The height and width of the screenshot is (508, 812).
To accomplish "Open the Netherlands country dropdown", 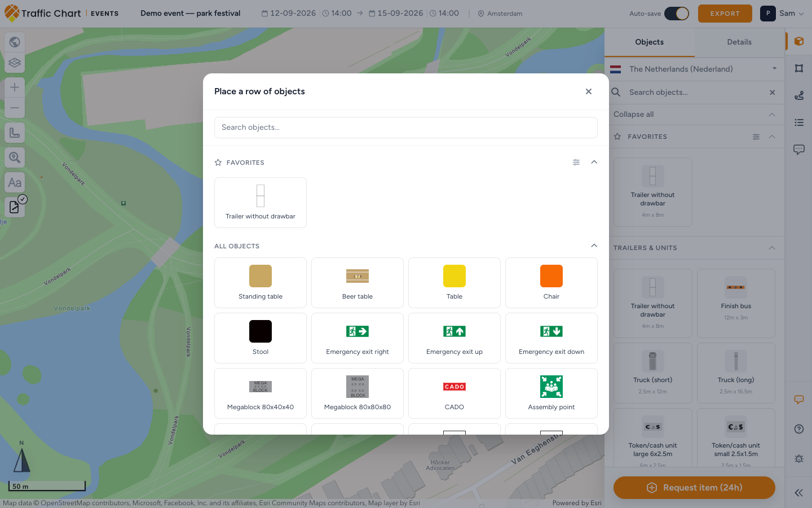I will (x=695, y=69).
